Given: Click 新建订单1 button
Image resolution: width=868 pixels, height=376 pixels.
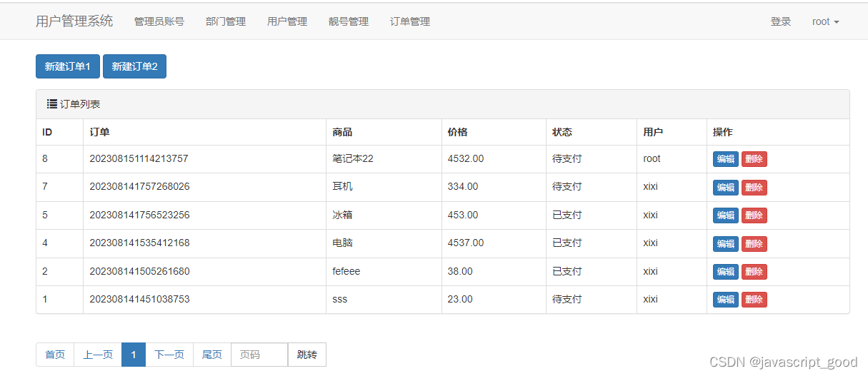Looking at the screenshot, I should [x=68, y=66].
